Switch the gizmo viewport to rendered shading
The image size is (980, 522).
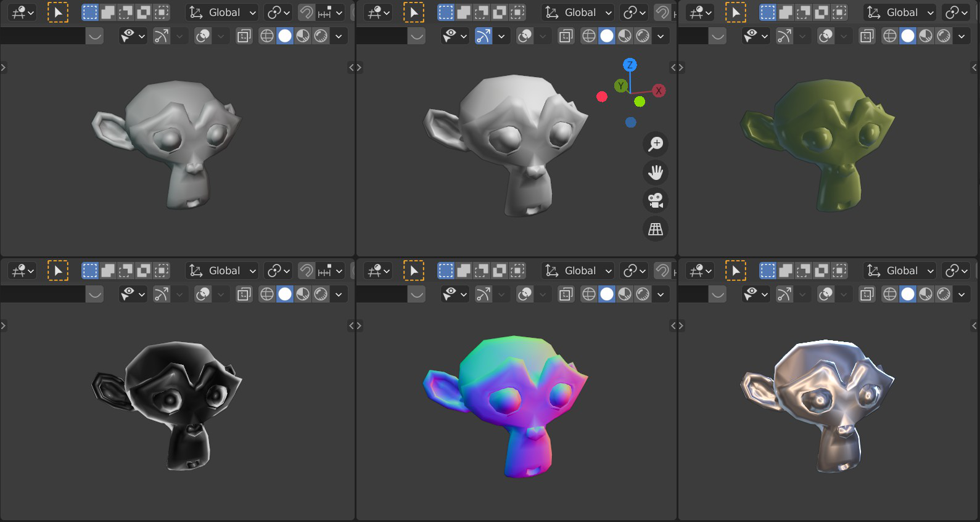pos(643,36)
